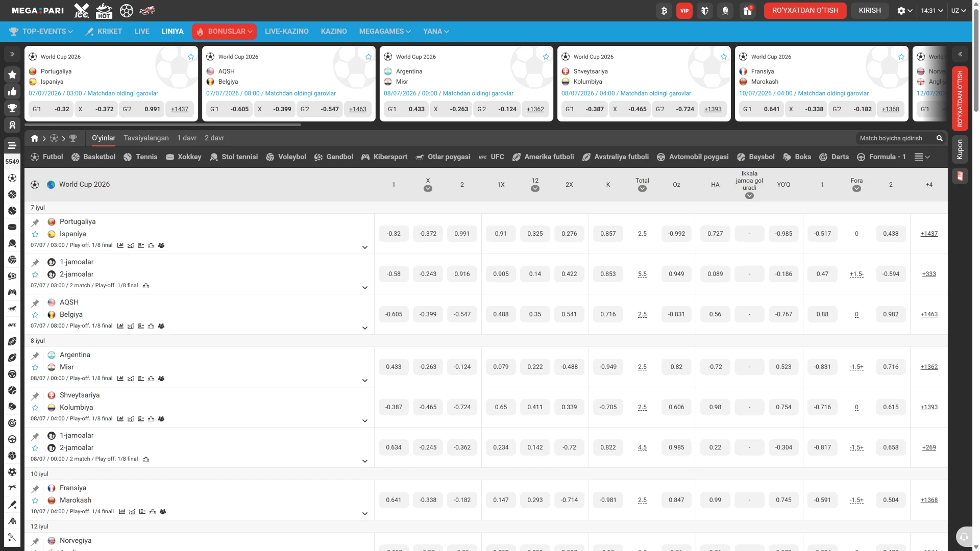
Task: Open the notifications bell icon
Action: click(725, 11)
